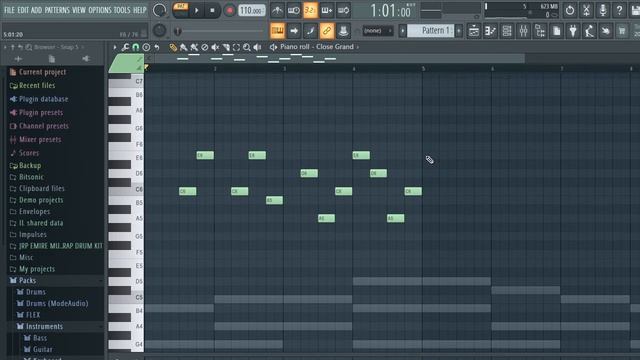Open Plugin database in browser
The width and height of the screenshot is (640, 360).
(x=44, y=99)
